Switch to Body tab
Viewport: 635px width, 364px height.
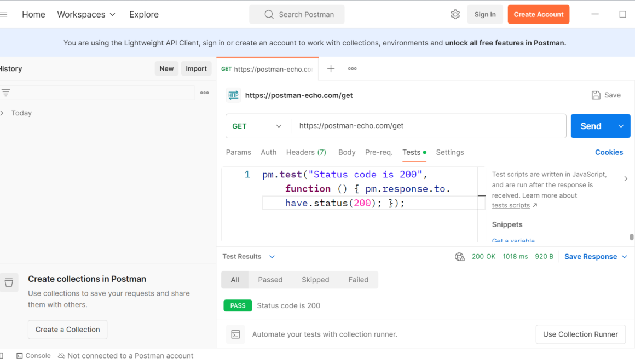coord(347,152)
